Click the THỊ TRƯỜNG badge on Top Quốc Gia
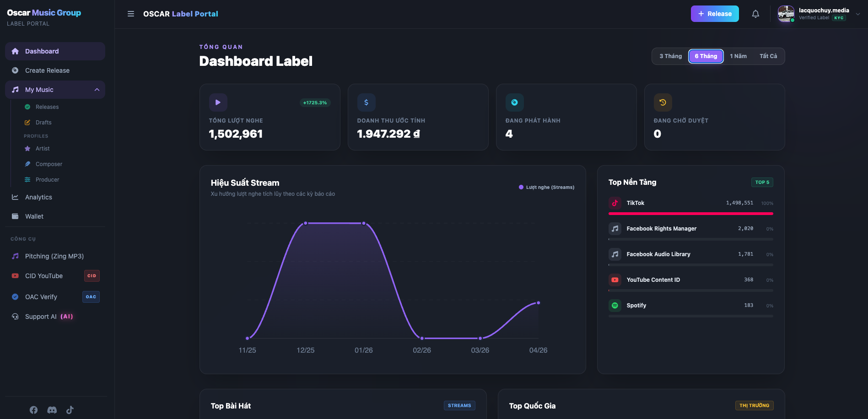The height and width of the screenshot is (419, 868). pyautogui.click(x=755, y=406)
